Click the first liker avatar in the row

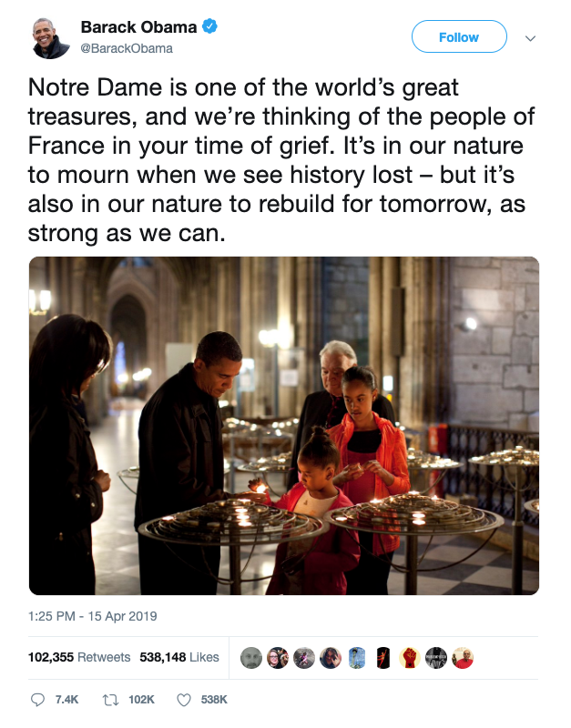coord(250,657)
